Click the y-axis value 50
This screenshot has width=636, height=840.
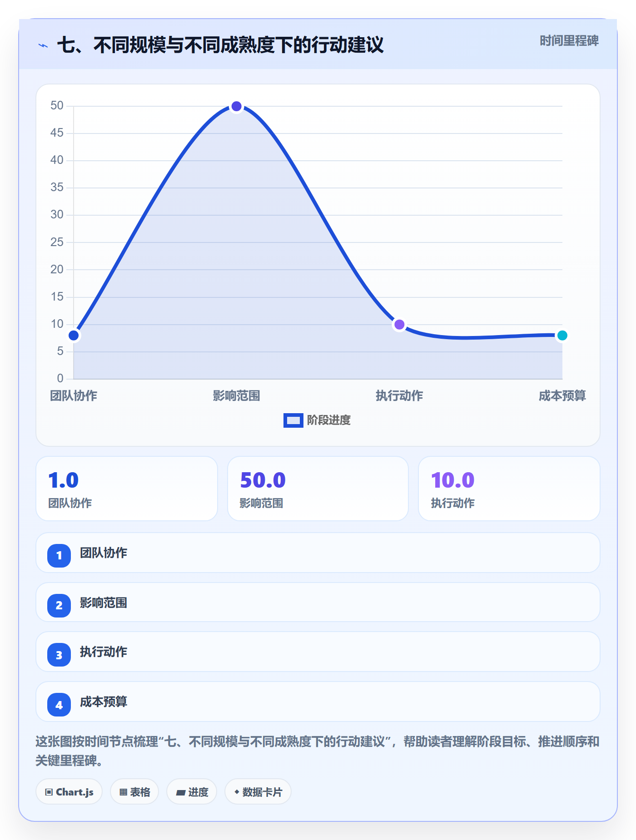click(57, 106)
